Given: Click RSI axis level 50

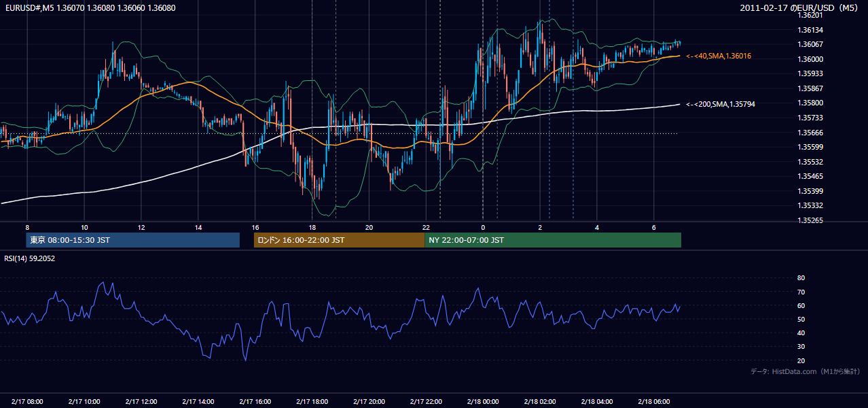Looking at the screenshot, I should click(801, 319).
